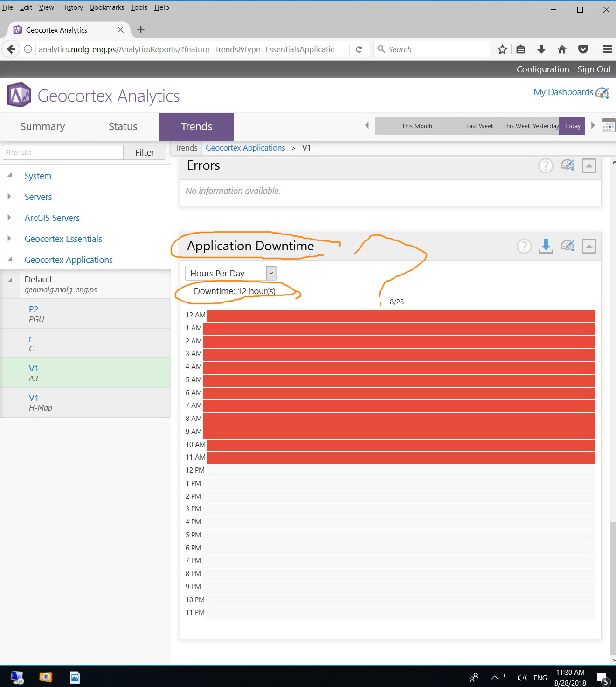Select the P2 PGU application
This screenshot has height=687, width=616.
[85, 314]
